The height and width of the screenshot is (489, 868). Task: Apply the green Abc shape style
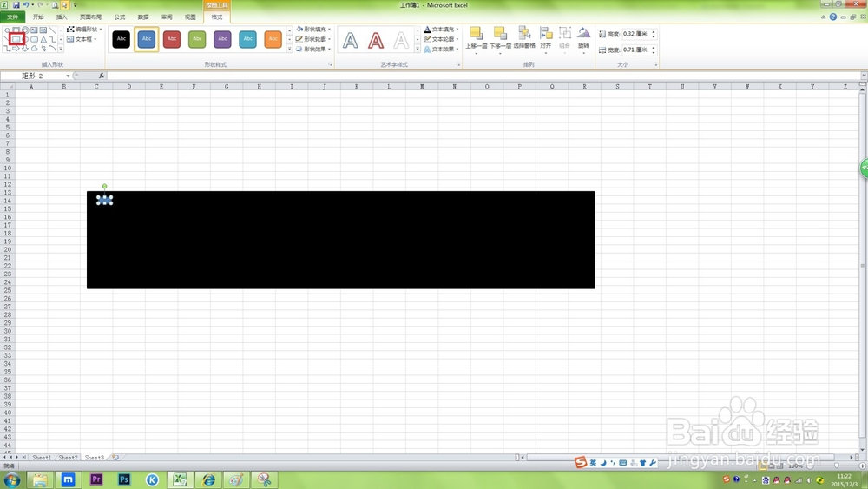coord(197,39)
